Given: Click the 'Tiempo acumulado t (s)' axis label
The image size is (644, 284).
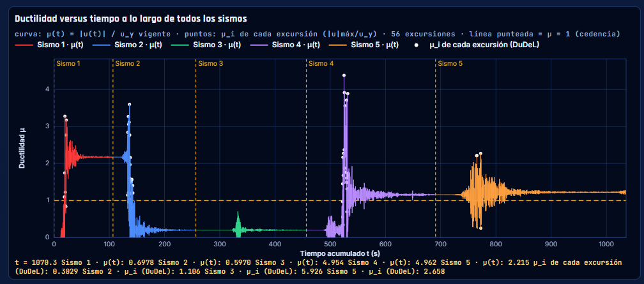Looking at the screenshot, I should coord(339,253).
